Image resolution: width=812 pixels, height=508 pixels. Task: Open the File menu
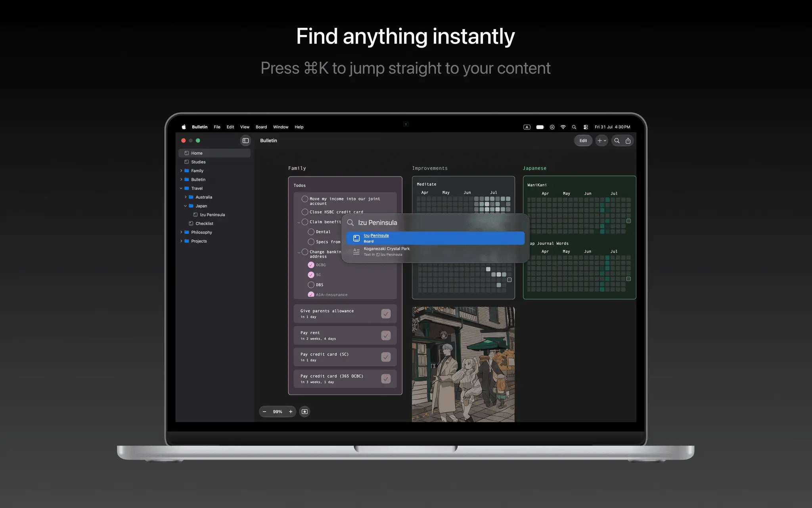coord(217,127)
